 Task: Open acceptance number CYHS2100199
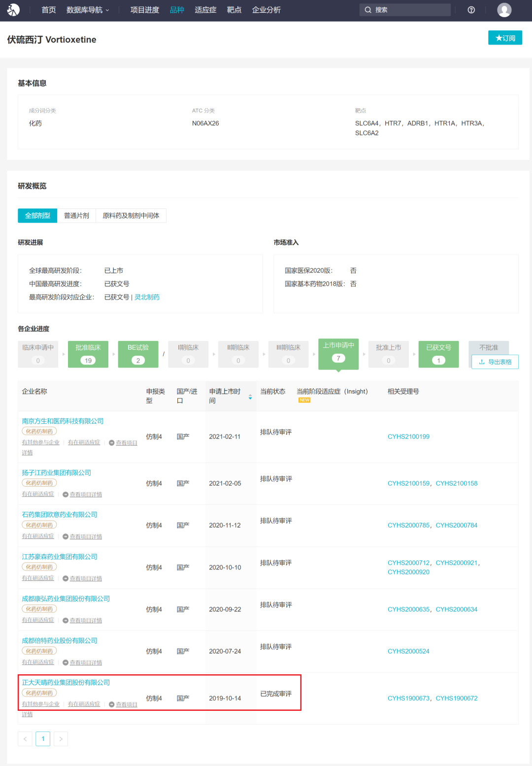[408, 436]
